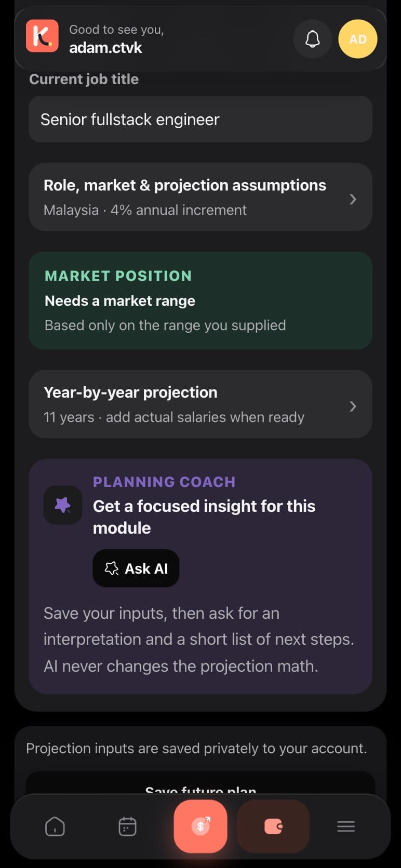Tap the Planning Coach heading
The image size is (401, 868).
click(164, 482)
